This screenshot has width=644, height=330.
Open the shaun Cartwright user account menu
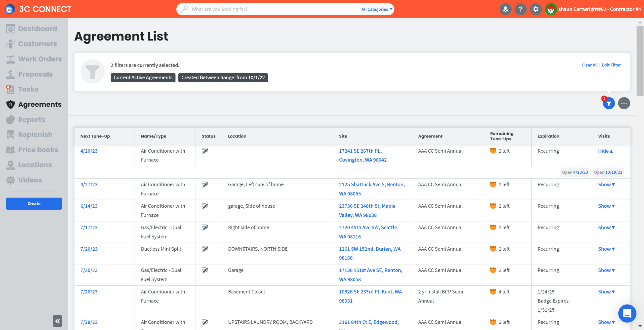[599, 9]
